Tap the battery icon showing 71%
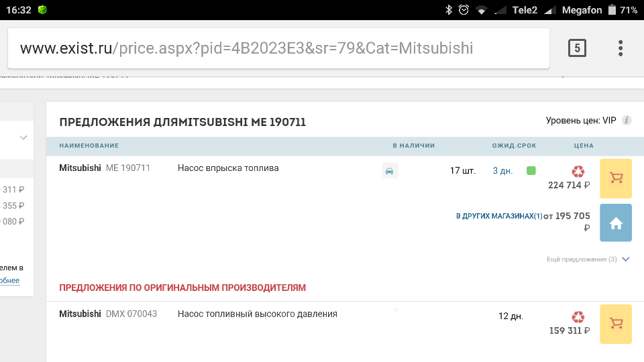This screenshot has width=644, height=362. tap(612, 10)
